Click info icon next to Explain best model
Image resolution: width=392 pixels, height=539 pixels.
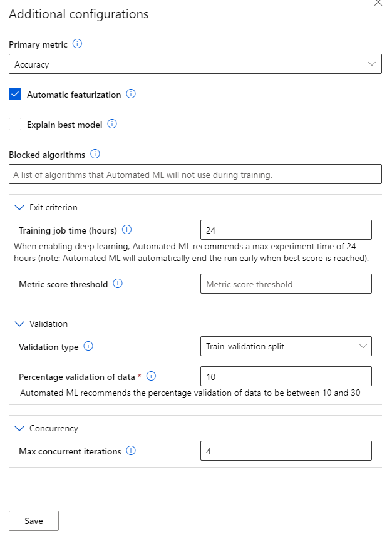tap(112, 124)
